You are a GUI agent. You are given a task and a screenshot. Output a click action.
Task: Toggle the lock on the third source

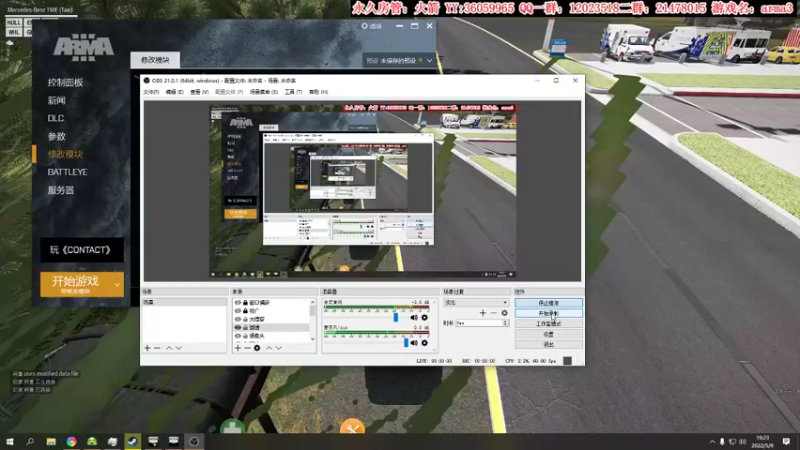(x=245, y=319)
